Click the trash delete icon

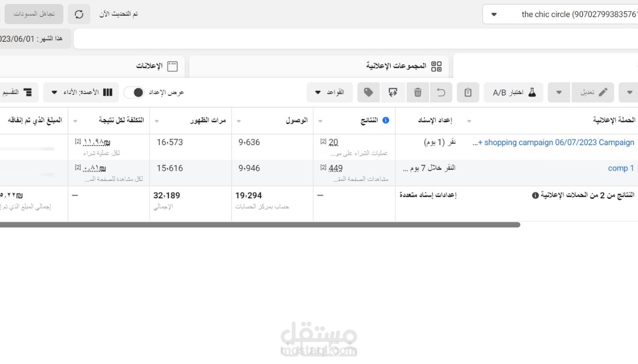coord(418,92)
